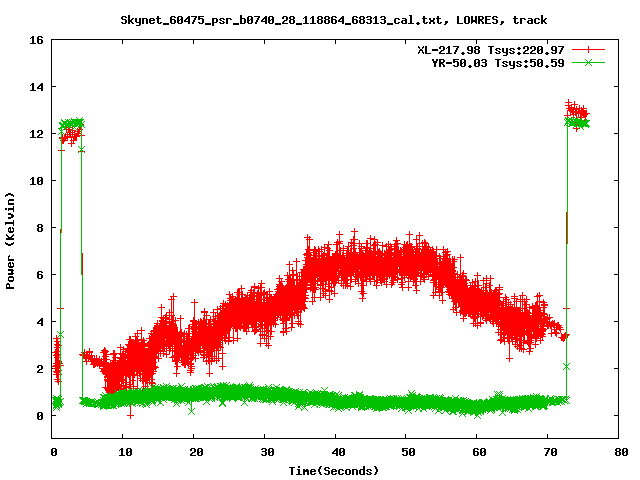Image resolution: width=640 pixels, height=480 pixels.
Task: Click the y-axis tick label 4
Action: pos(40,322)
